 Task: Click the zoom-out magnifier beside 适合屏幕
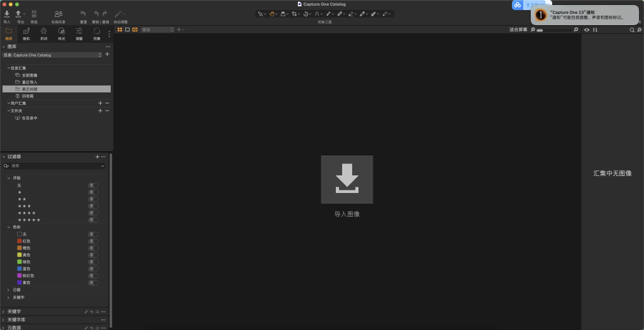pos(533,30)
